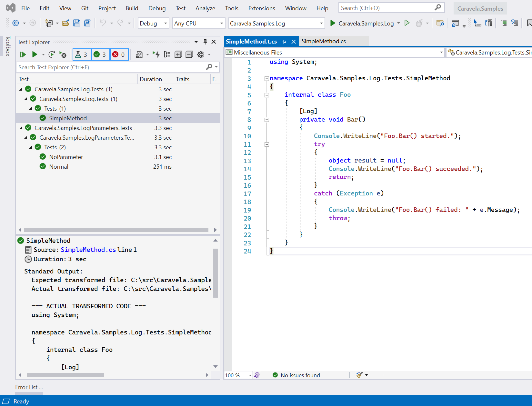Click the No issues found status

[x=296, y=375]
